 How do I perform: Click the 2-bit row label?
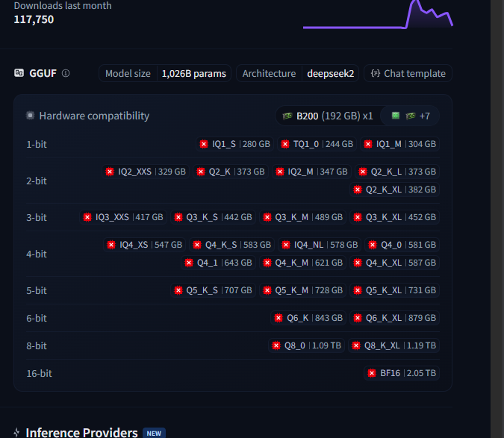(37, 181)
